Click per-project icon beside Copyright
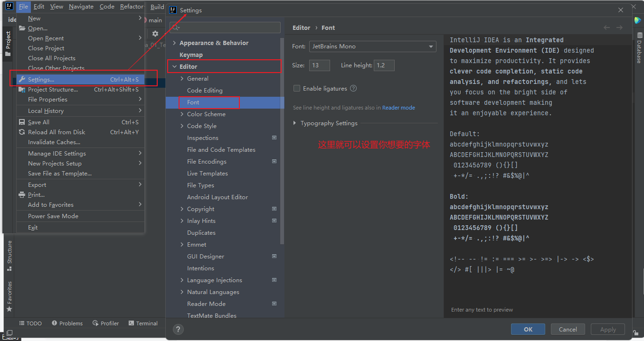 click(x=274, y=209)
